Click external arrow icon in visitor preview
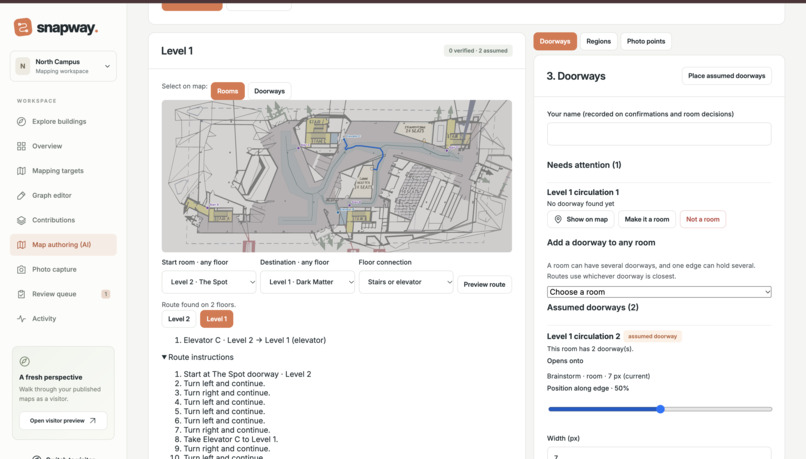 click(x=93, y=420)
